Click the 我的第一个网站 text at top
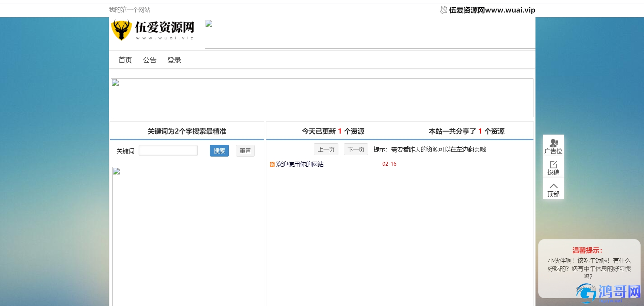The image size is (644, 306). pos(129,10)
